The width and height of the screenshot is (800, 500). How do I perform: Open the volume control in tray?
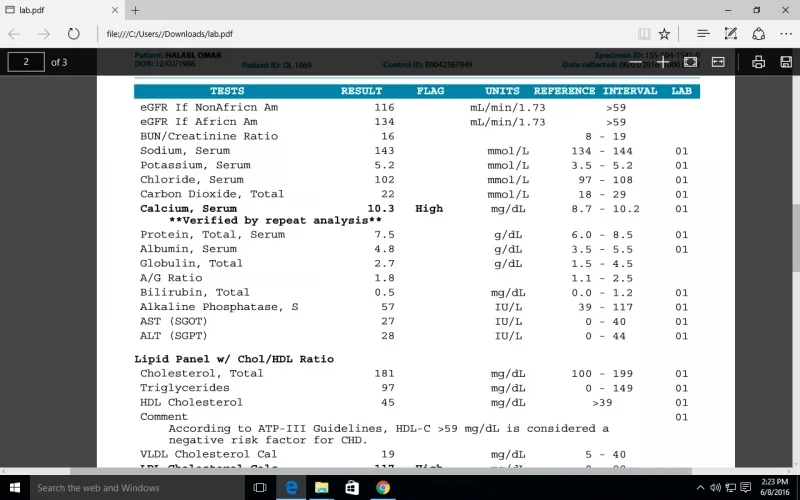[x=715, y=488]
